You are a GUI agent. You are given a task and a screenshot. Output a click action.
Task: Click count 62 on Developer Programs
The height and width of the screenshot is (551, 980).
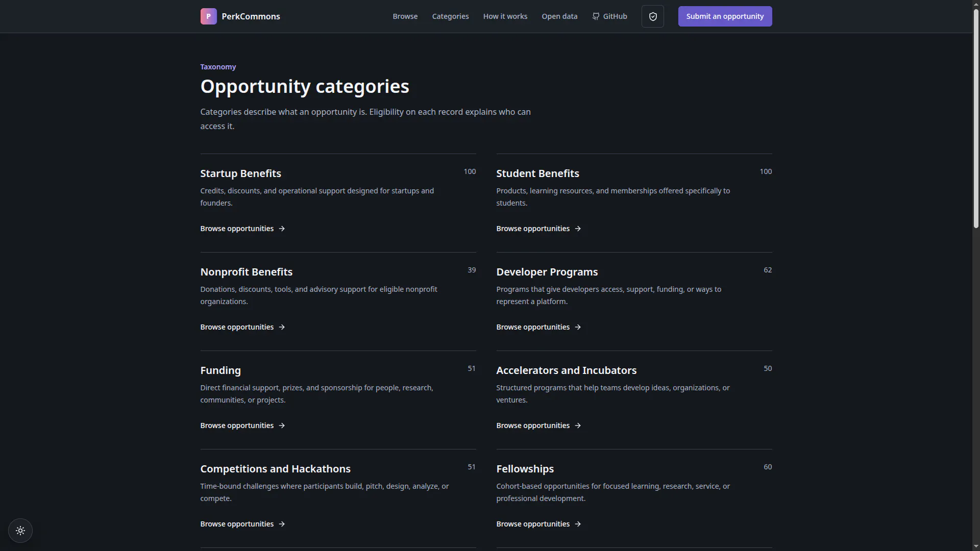(x=768, y=270)
